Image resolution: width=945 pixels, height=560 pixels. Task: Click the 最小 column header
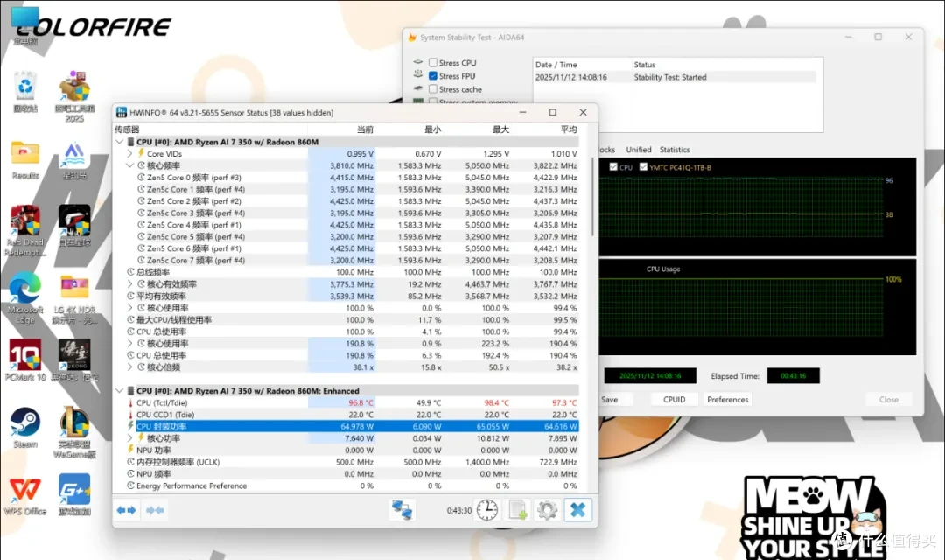433,129
